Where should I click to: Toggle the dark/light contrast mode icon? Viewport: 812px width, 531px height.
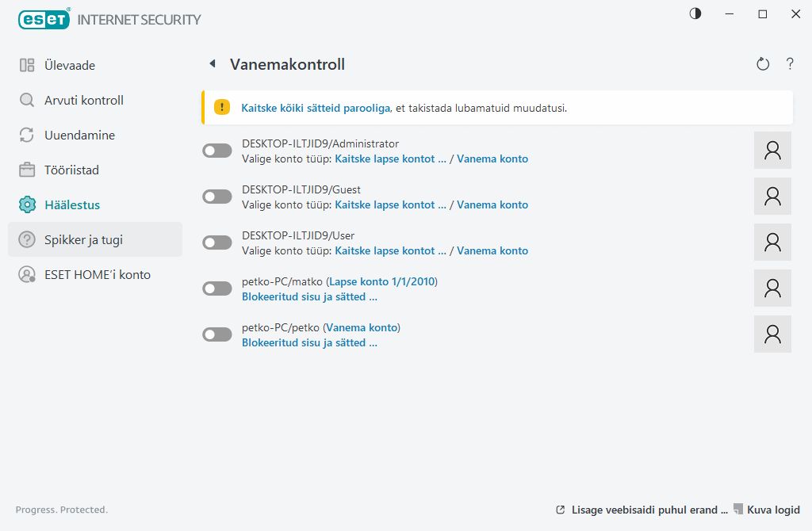point(695,13)
